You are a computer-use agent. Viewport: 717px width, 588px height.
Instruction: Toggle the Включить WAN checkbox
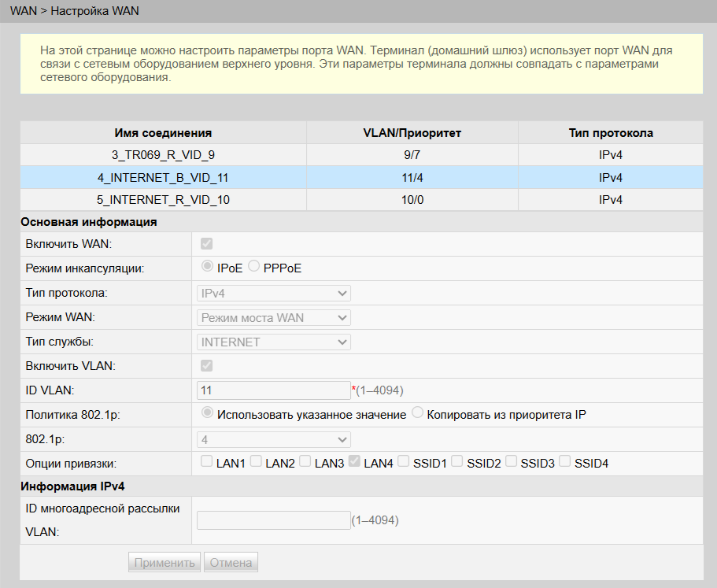pos(206,244)
